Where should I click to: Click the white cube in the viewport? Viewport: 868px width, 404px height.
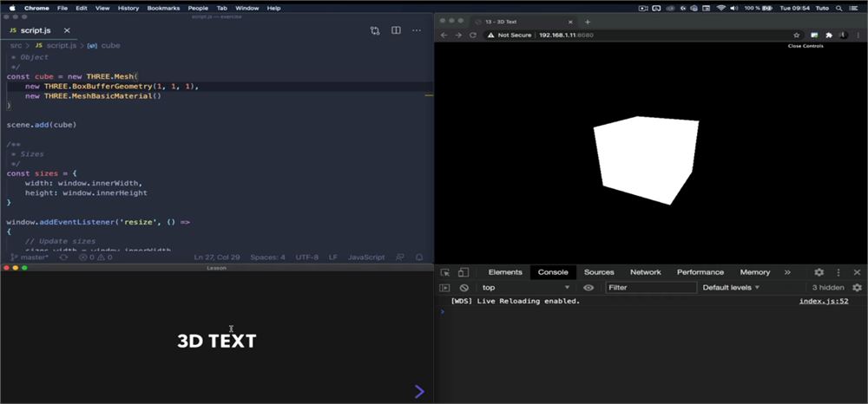tap(645, 160)
